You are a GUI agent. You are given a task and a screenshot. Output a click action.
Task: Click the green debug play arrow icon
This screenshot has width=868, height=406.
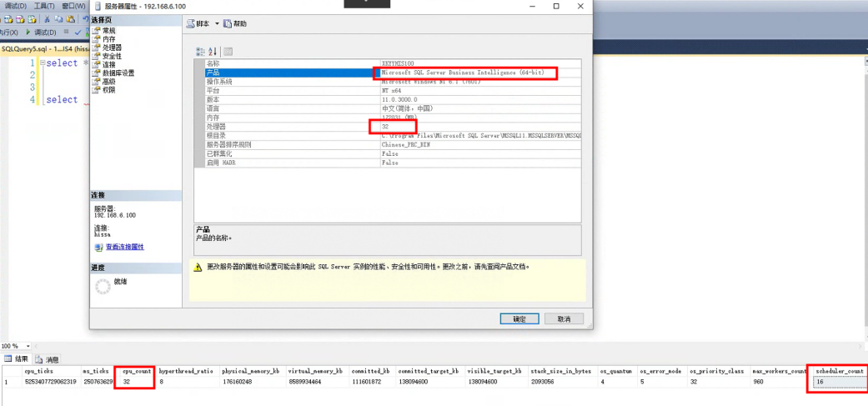(x=28, y=32)
